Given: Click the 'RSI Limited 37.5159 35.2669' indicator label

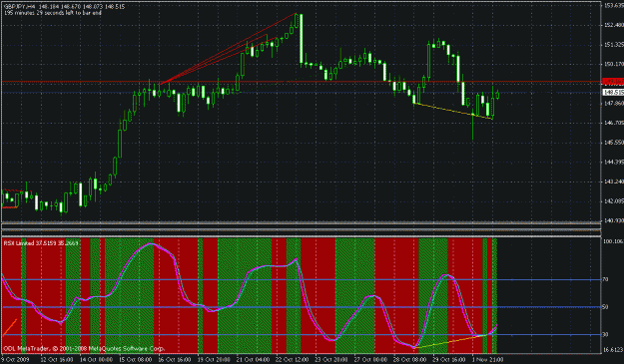Looking at the screenshot, I should [x=41, y=242].
